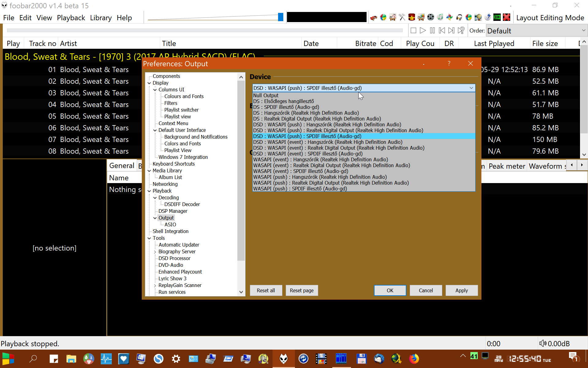Click the red star drum toolbar icon
This screenshot has width=588, height=368.
click(412, 17)
